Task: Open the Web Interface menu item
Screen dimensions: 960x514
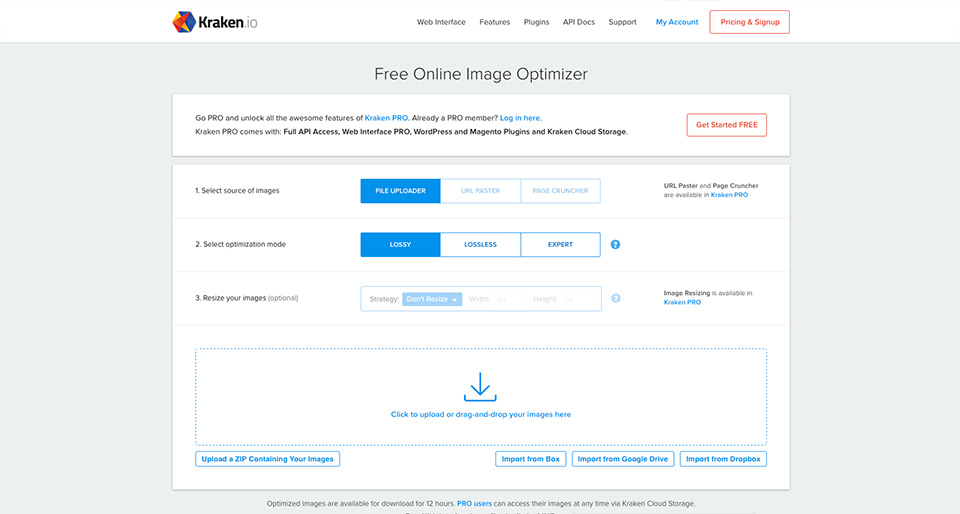Action: pos(441,22)
